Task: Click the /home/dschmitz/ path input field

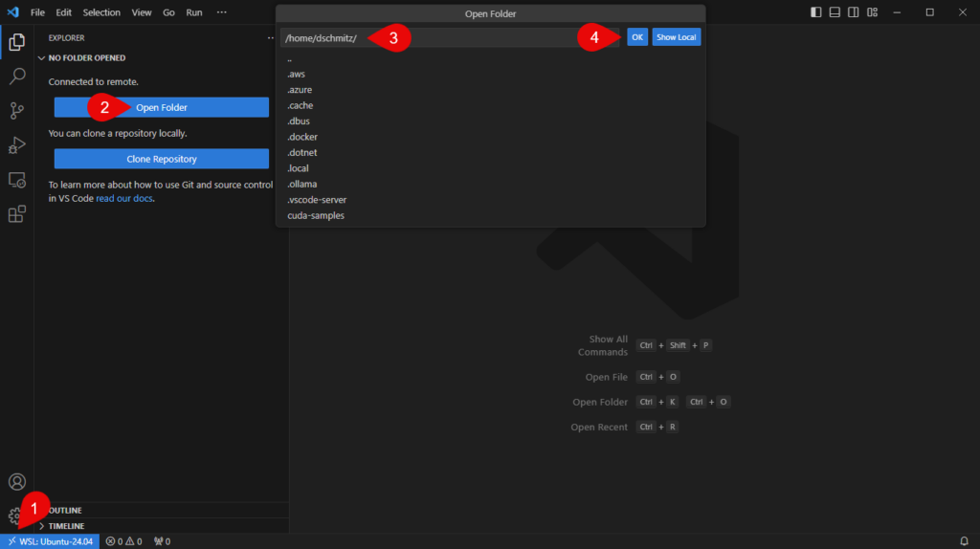Action: tap(450, 38)
